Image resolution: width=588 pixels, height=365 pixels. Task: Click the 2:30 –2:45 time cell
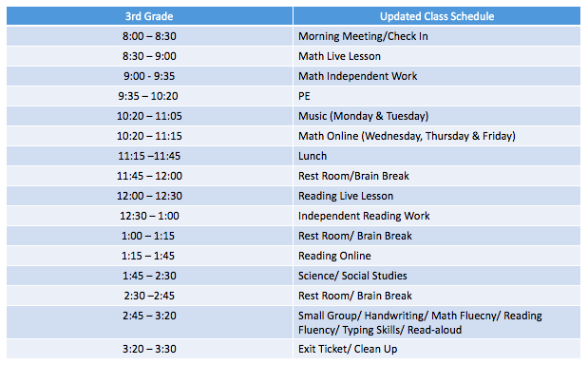tap(149, 296)
